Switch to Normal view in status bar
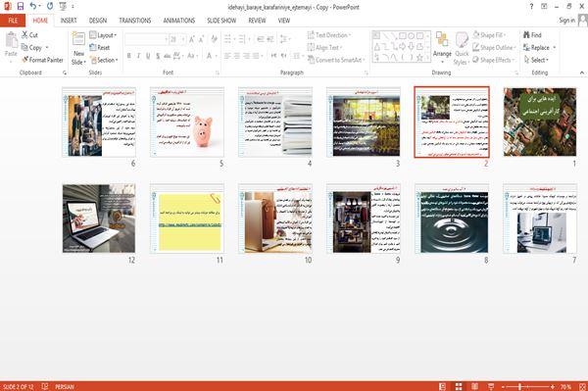This screenshot has height=391, width=588. [x=443, y=386]
